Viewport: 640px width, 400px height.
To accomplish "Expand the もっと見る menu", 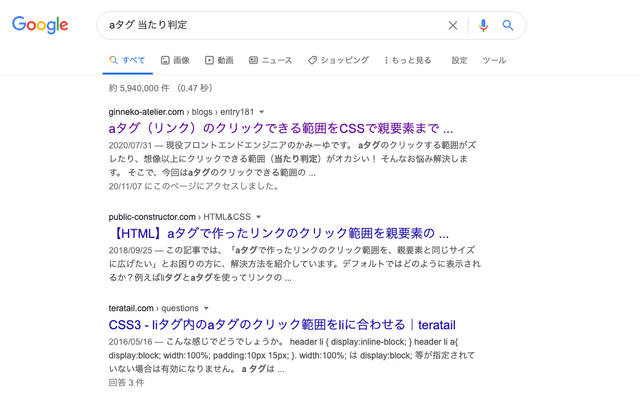I will pos(407,60).
